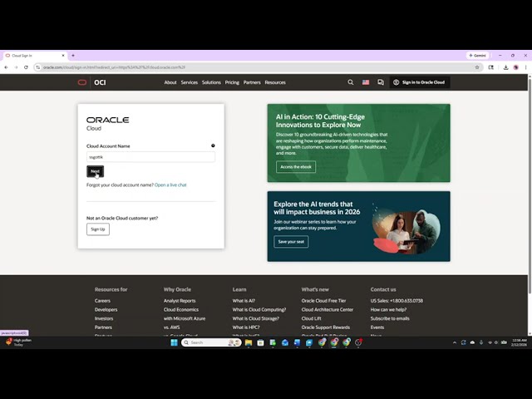View site information icon in address bar
532x399 pixels.
[38, 67]
